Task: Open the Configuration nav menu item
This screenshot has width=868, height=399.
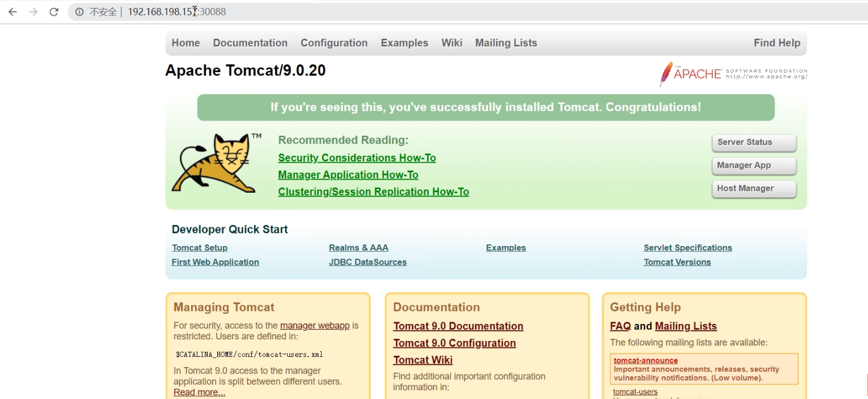Action: click(x=334, y=43)
